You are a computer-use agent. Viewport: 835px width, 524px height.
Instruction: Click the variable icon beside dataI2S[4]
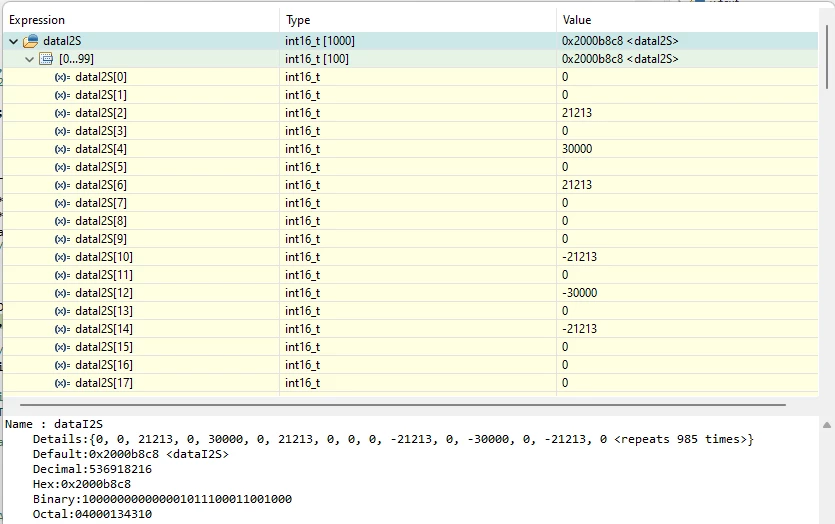(62, 149)
